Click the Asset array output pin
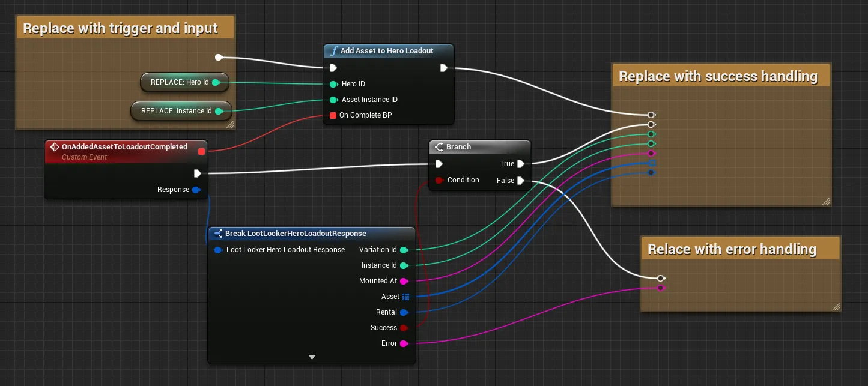The image size is (868, 386). pyautogui.click(x=405, y=297)
